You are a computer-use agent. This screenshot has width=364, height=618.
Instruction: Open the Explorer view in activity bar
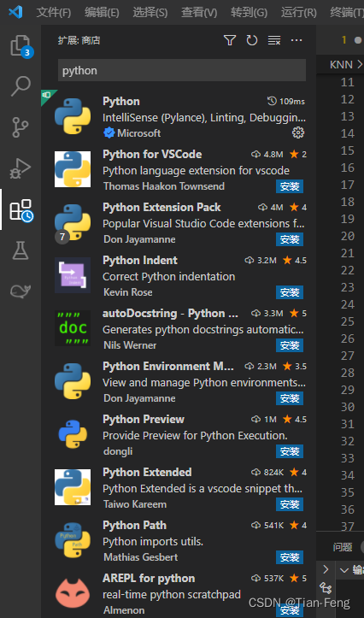click(x=21, y=45)
